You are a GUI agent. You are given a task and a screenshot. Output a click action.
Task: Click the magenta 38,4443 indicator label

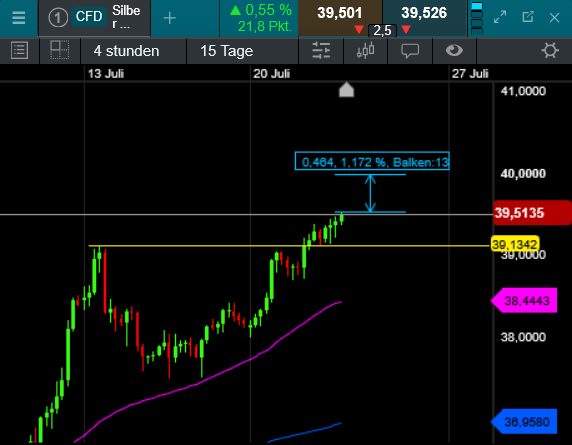coord(524,301)
